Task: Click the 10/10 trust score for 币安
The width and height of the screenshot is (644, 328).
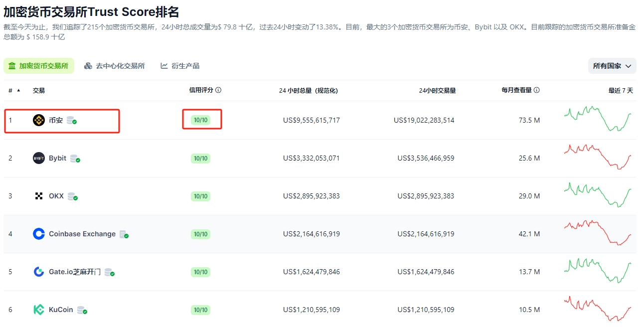Action: click(x=201, y=120)
